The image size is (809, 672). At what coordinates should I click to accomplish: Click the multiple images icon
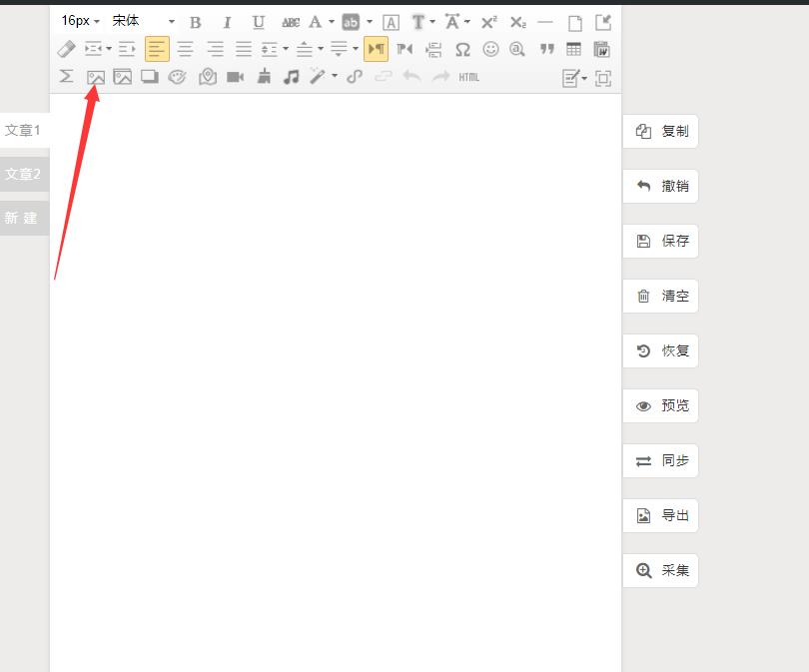[122, 77]
